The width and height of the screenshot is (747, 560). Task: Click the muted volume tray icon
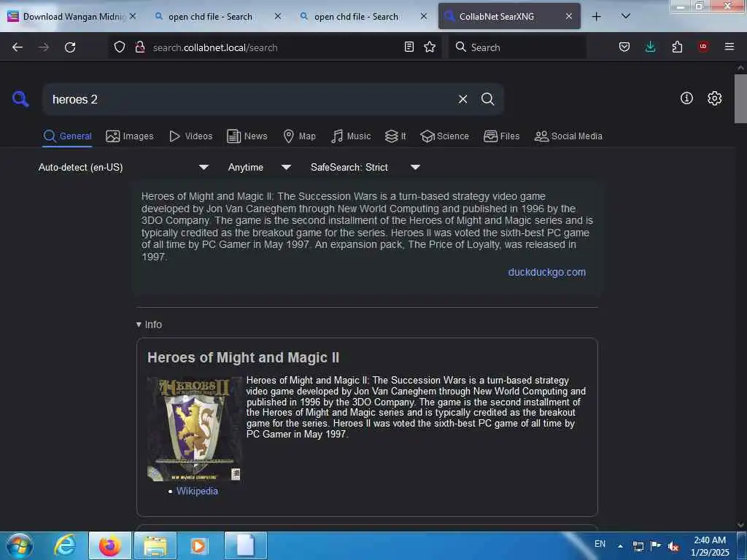pos(673,546)
